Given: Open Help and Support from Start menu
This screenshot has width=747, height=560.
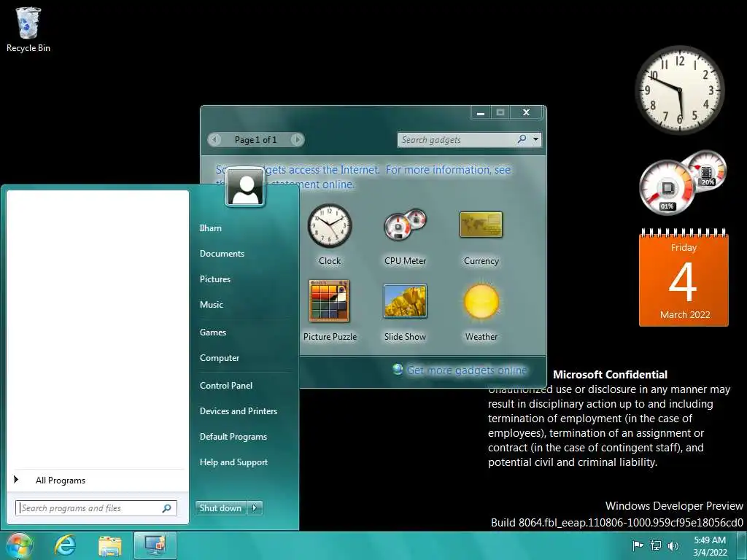Looking at the screenshot, I should [x=234, y=462].
